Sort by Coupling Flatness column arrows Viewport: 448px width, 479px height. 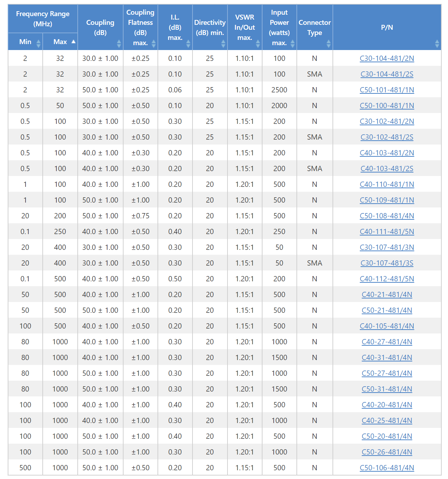(154, 44)
